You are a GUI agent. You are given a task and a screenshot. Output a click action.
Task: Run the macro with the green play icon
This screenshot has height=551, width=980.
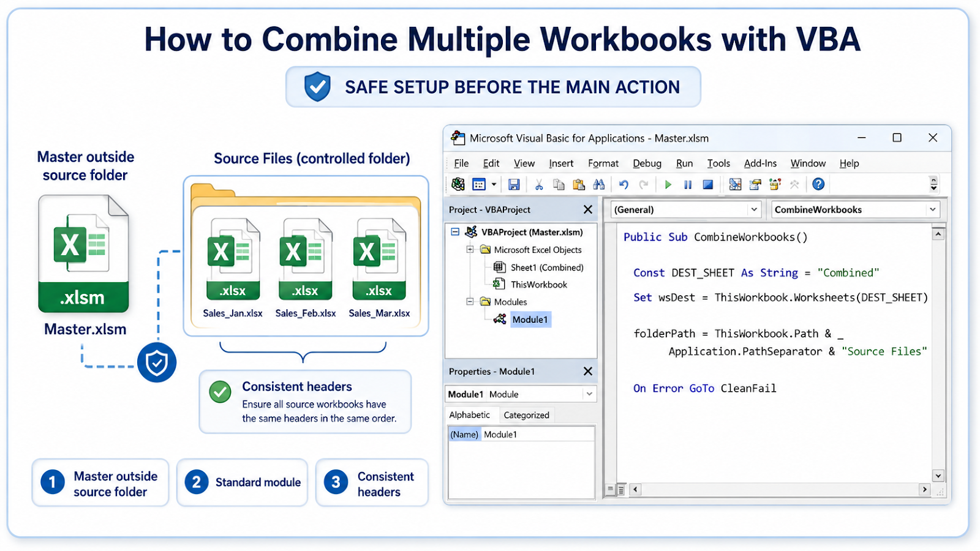668,184
